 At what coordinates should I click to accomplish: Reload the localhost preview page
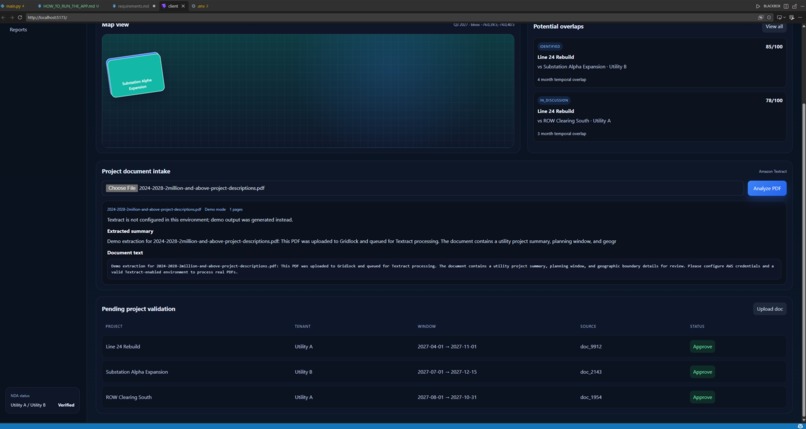tap(20, 17)
